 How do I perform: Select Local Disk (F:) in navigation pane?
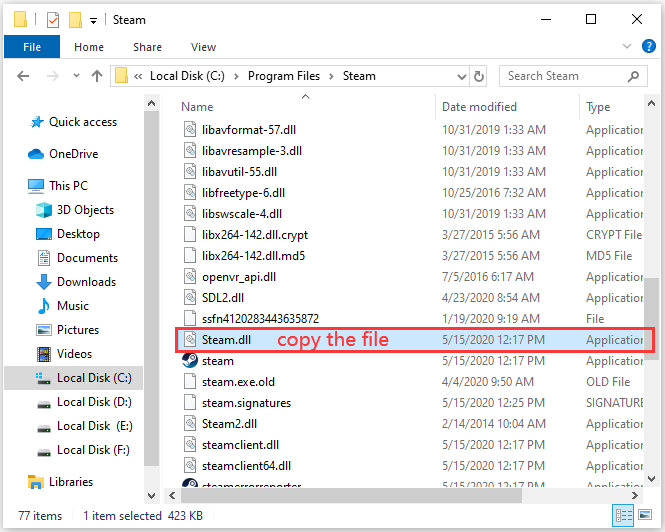coord(83,450)
